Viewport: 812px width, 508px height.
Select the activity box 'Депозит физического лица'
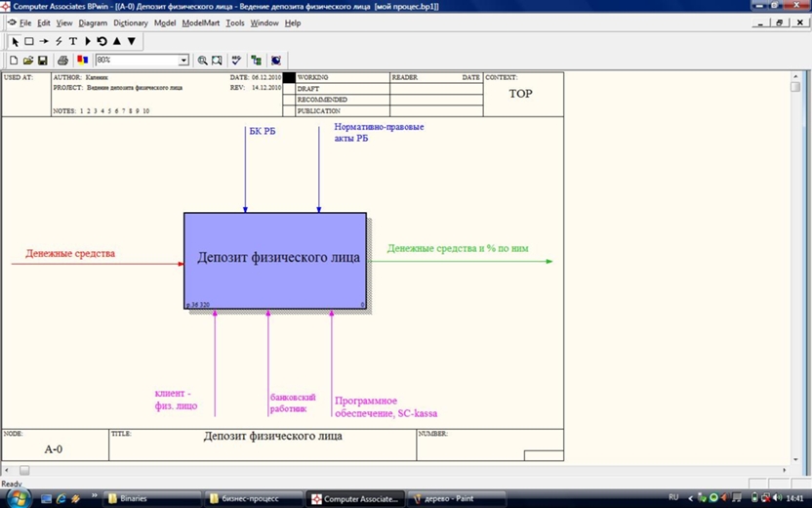coord(275,261)
